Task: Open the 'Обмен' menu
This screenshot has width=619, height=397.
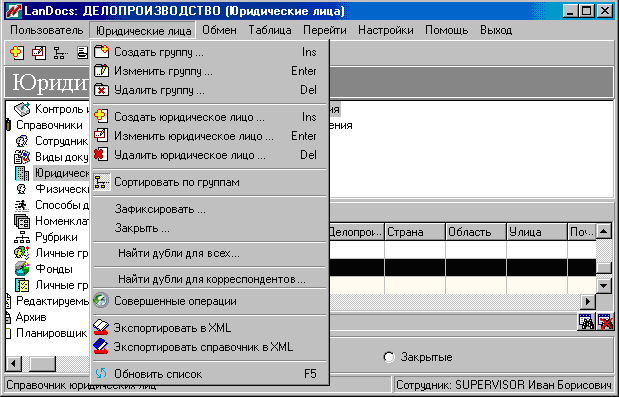Action: (x=219, y=30)
